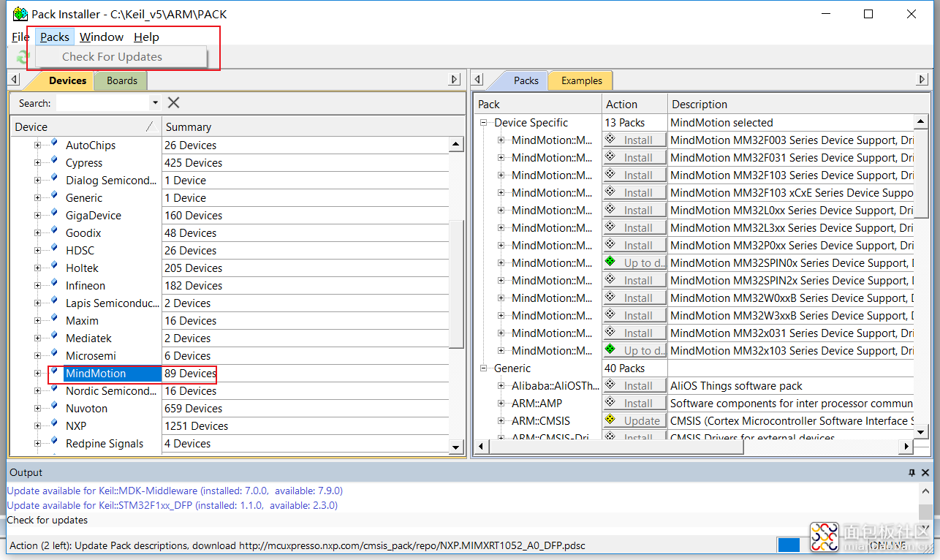Click right-pane tab scroll left arrow
The image size is (940, 560).
[x=477, y=79]
